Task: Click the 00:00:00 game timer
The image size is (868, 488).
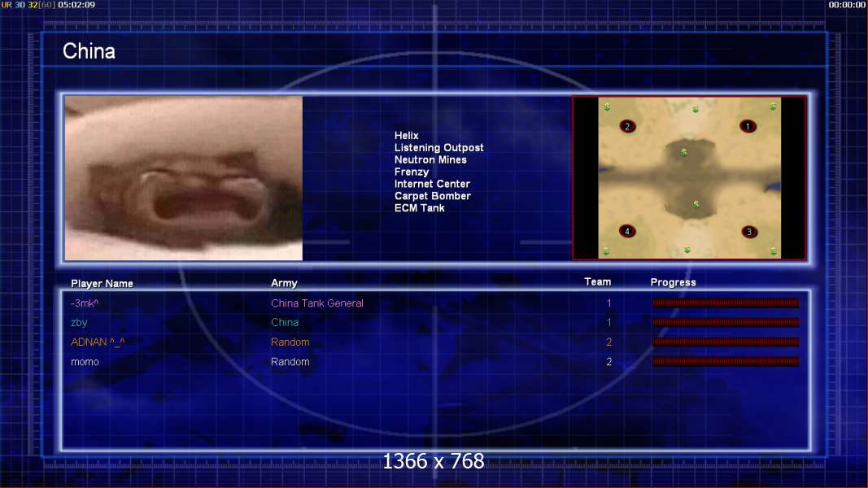Action: (x=847, y=5)
